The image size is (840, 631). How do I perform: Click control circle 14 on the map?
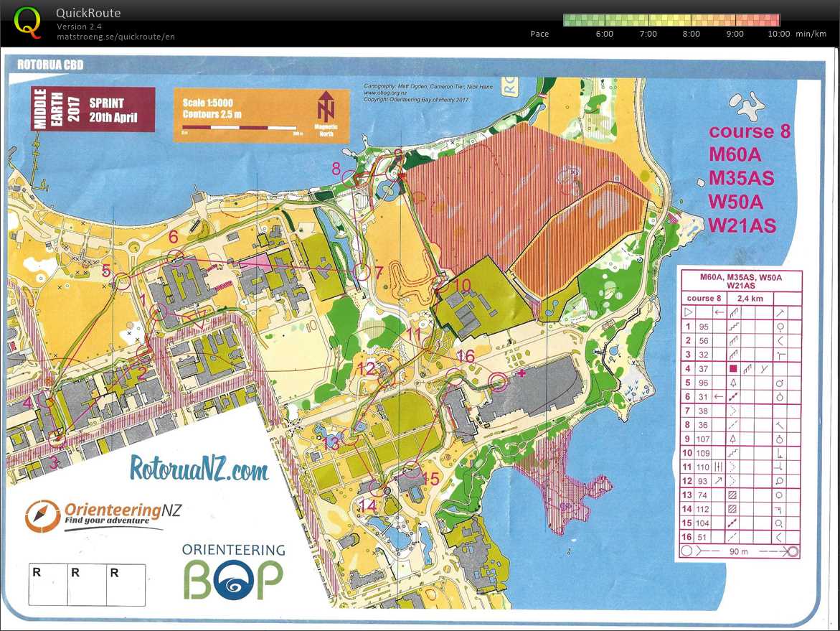pyautogui.click(x=375, y=488)
